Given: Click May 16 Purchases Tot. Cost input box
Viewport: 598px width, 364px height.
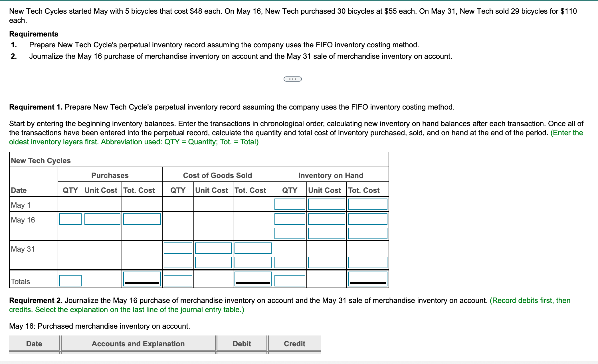Looking at the screenshot, I should 142,219.
